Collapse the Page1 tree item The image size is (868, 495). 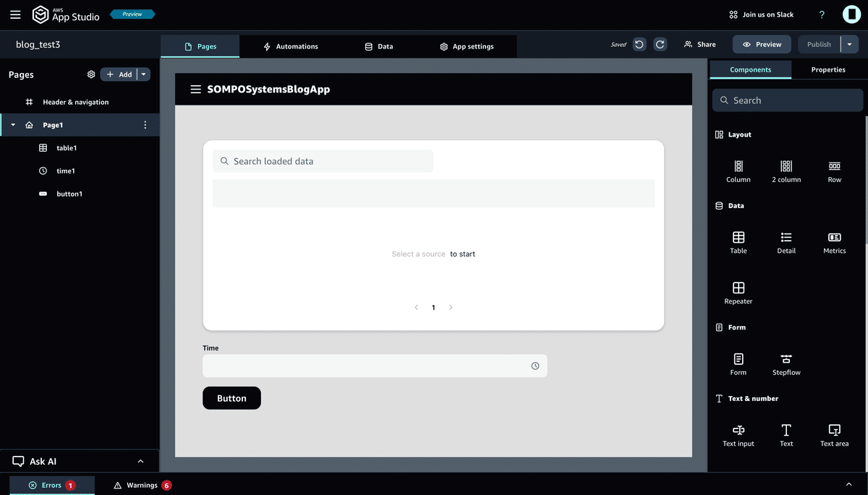point(12,124)
